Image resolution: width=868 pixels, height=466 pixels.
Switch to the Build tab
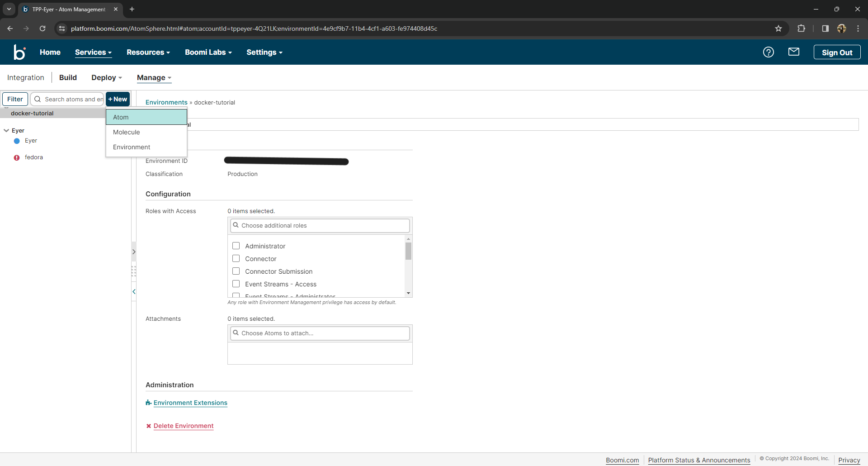pos(68,77)
